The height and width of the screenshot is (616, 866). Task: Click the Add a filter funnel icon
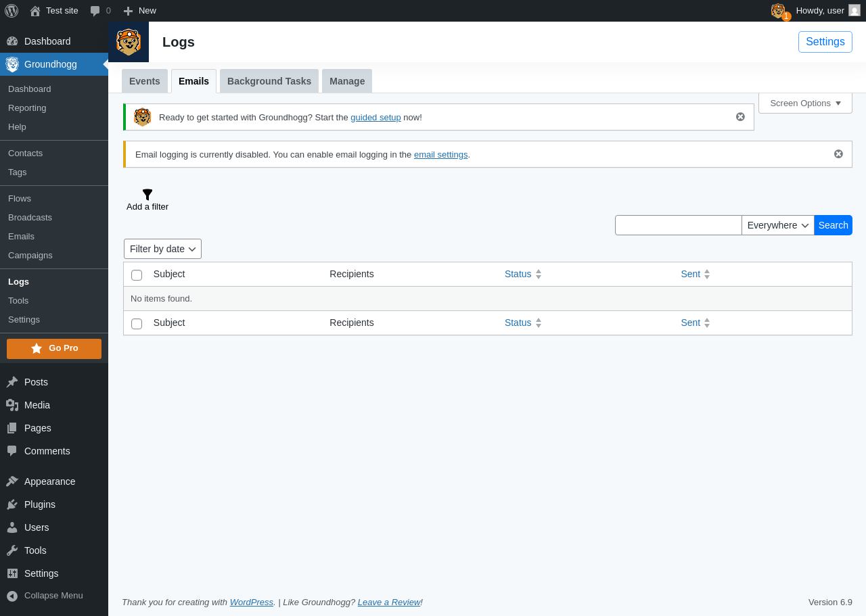(147, 195)
